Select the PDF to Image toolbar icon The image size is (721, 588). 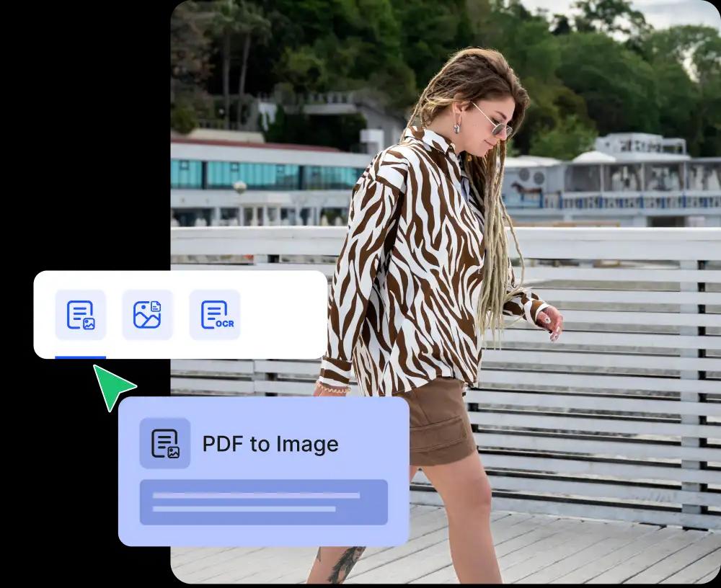81,315
